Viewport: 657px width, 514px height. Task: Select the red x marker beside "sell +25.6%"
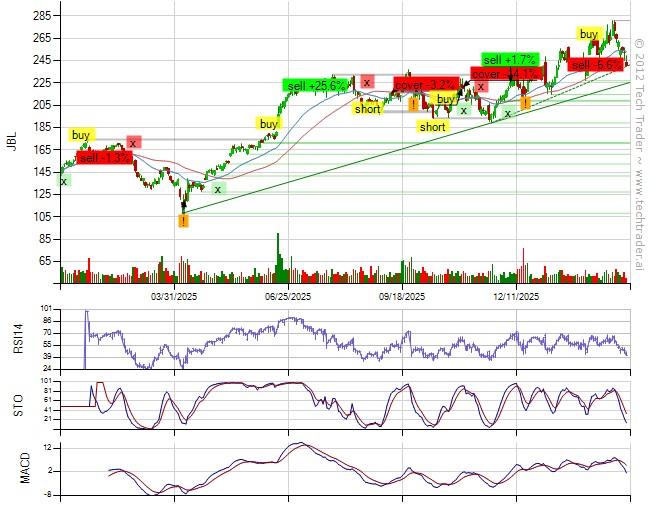[367, 82]
